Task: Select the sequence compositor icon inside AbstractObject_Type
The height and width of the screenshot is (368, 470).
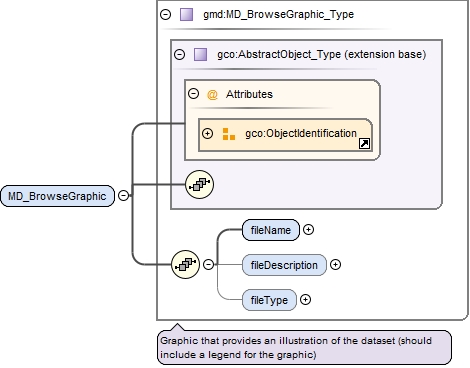Action: pos(199,184)
